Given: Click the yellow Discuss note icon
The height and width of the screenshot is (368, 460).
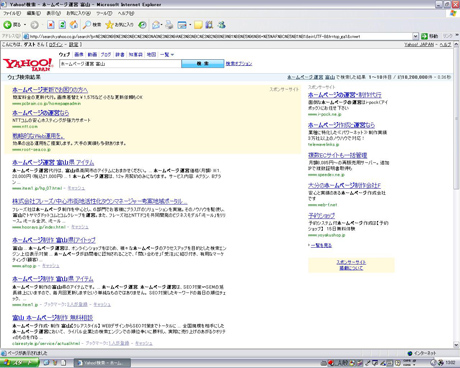Looking at the screenshot, I should (x=198, y=25).
